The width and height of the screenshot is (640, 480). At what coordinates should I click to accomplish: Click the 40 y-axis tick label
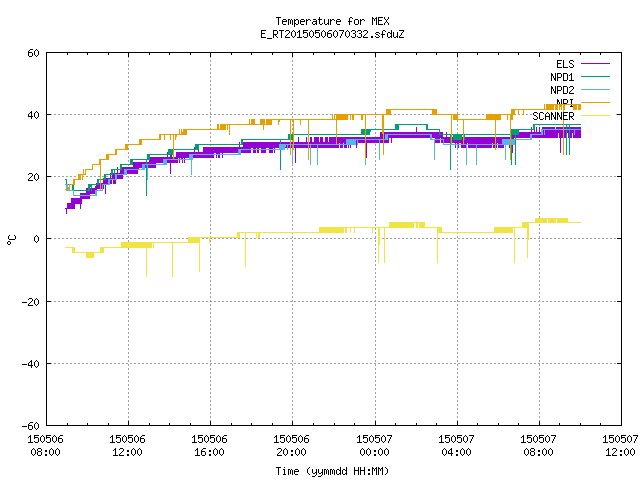click(x=33, y=115)
